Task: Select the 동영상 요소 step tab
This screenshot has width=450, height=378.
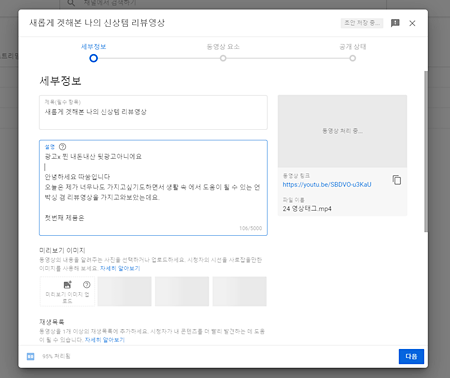Action: coord(223,47)
